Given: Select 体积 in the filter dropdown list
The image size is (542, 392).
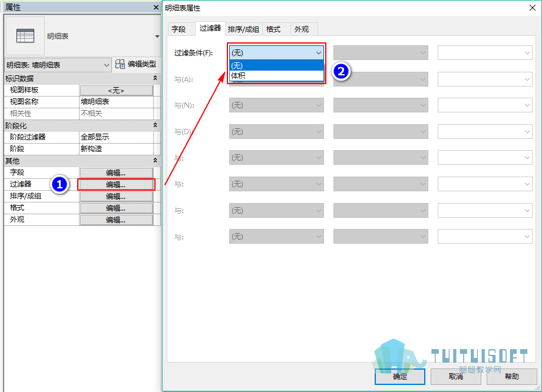Looking at the screenshot, I should (x=276, y=76).
